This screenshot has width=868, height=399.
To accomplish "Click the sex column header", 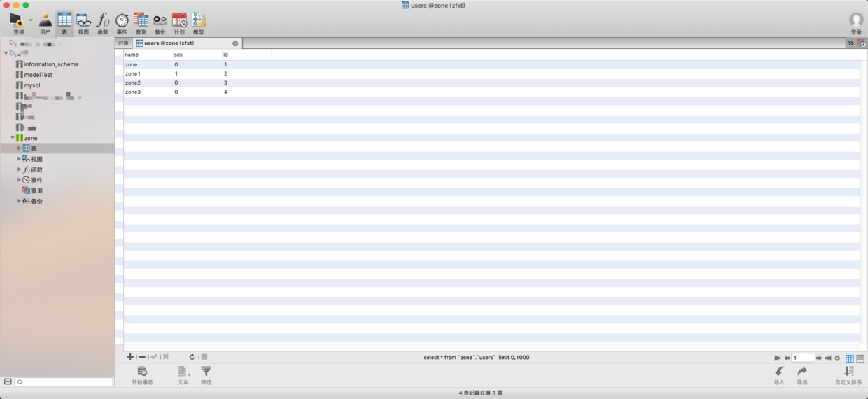I will click(197, 55).
